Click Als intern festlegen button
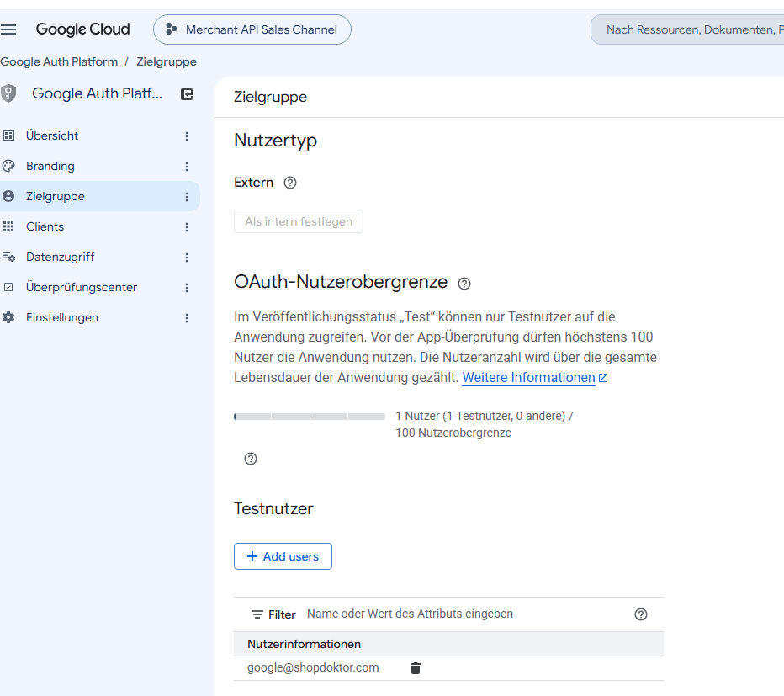 pyautogui.click(x=299, y=221)
